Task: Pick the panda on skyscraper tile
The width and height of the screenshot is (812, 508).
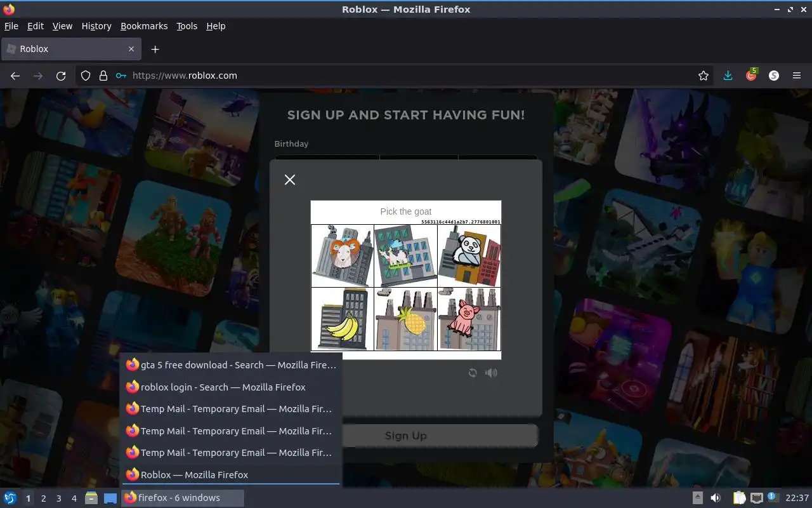Action: (x=469, y=255)
